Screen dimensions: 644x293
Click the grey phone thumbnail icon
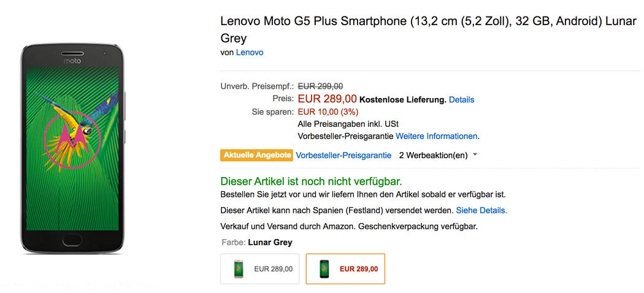324,268
